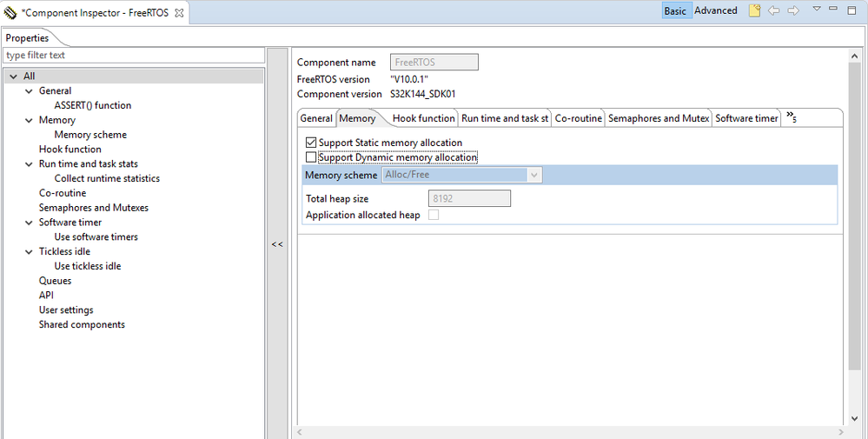Open the Semaphores and Mutex tab
The height and width of the screenshot is (439, 868).
coord(659,118)
